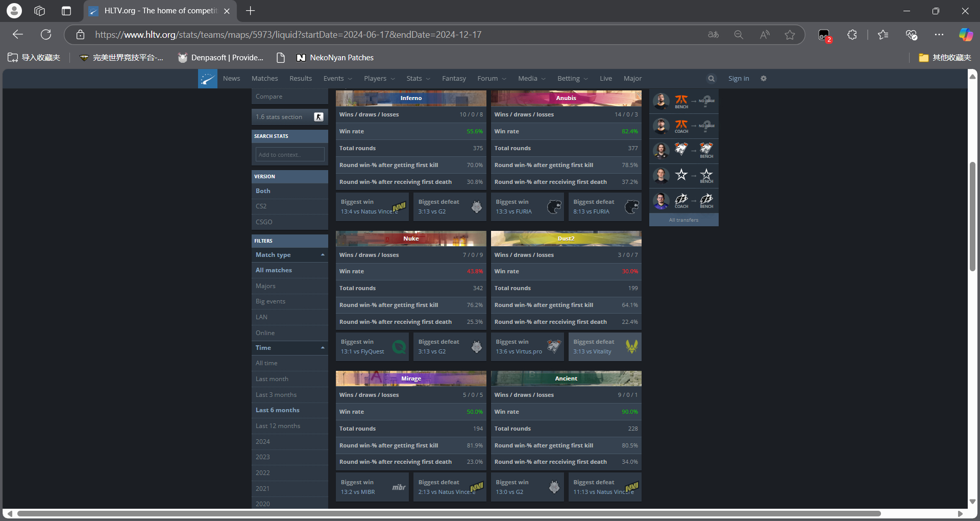Click the horizontal page scrollbar thumb
This screenshot has height=521, width=980.
(x=449, y=513)
